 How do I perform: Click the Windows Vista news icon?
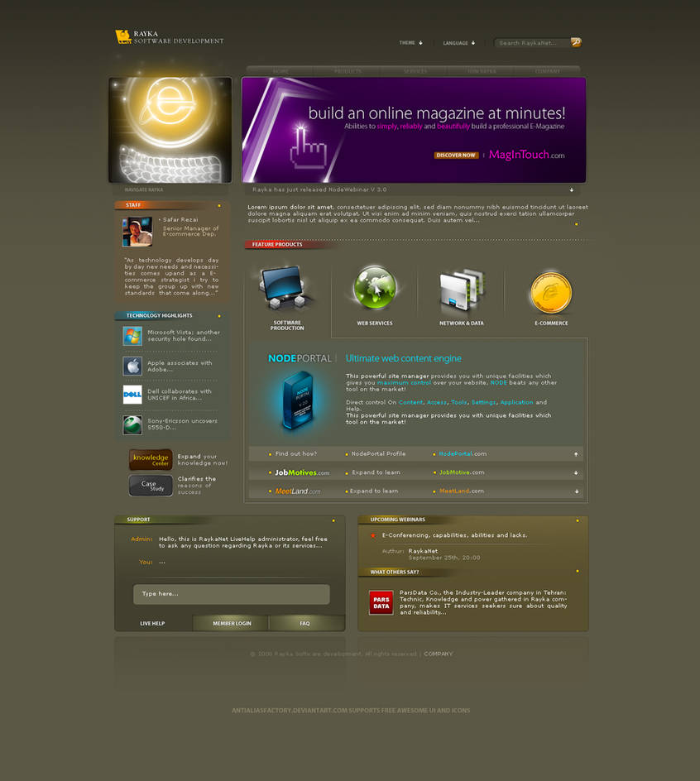(x=132, y=336)
